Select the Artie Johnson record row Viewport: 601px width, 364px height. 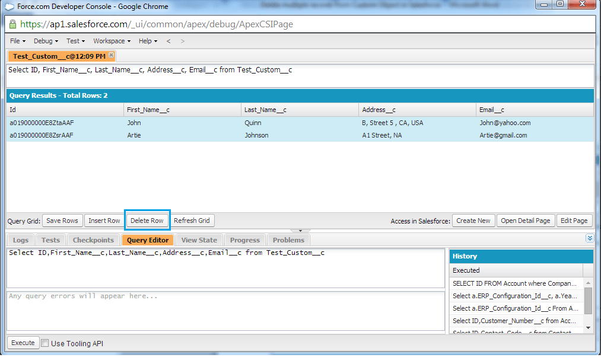tap(237, 135)
